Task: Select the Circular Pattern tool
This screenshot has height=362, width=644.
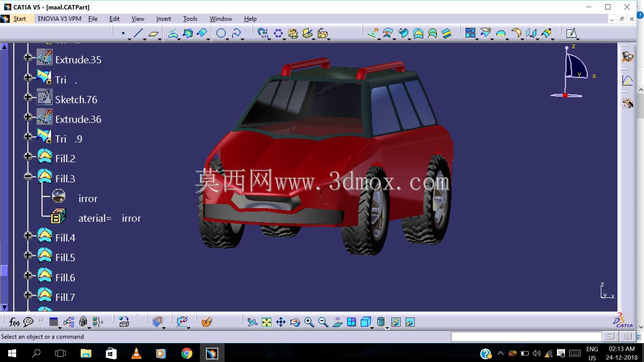Action: [x=278, y=33]
